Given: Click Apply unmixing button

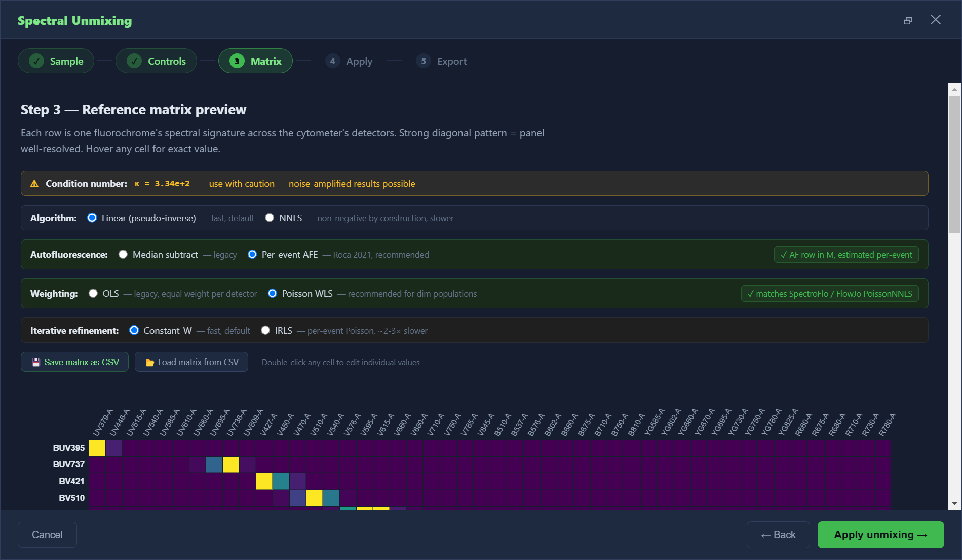Looking at the screenshot, I should 880,535.
